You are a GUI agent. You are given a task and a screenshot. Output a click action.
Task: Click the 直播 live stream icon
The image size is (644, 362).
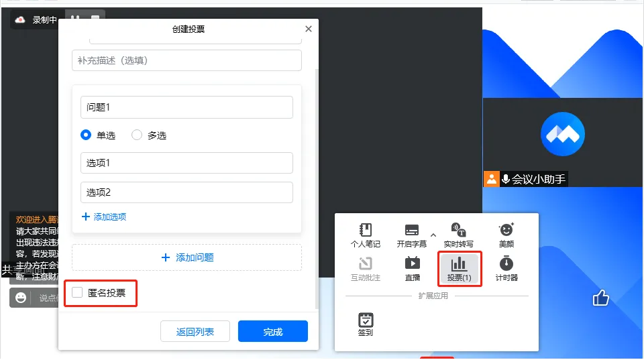tap(412, 268)
